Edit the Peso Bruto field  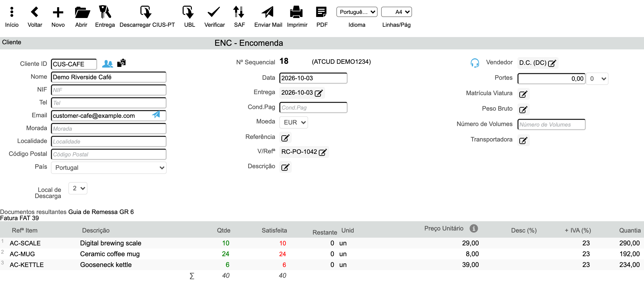(x=523, y=110)
